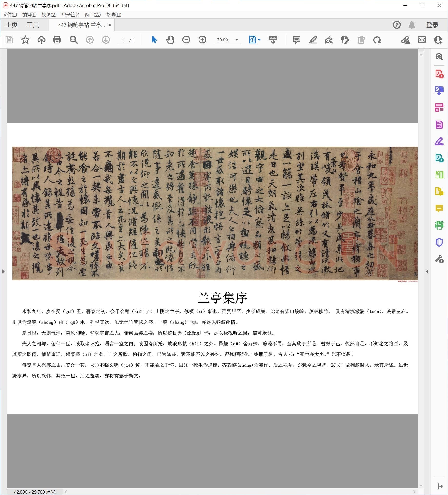448x495 pixels.
Task: Open the 视图 menu
Action: [49, 15]
